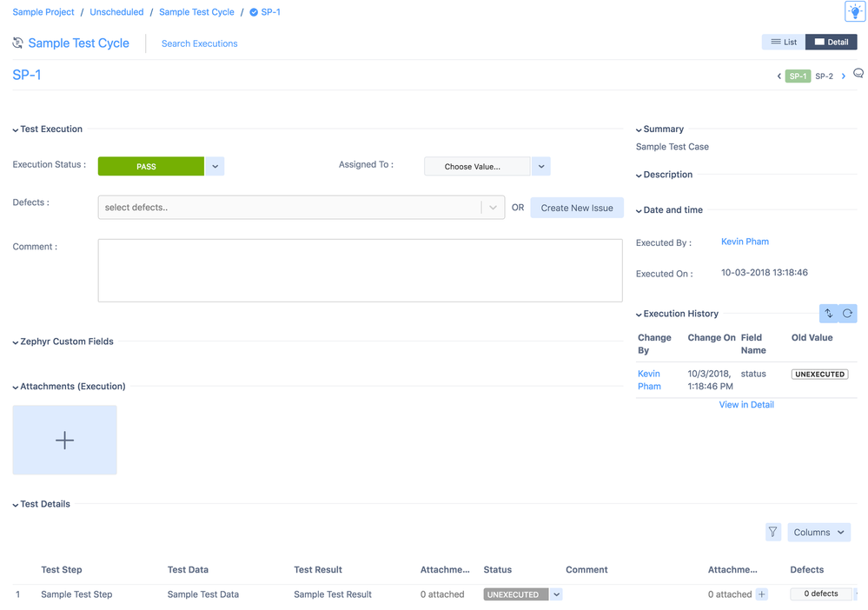Image resolution: width=868 pixels, height=610 pixels.
Task: Open the Execution Status dropdown arrow
Action: (215, 166)
